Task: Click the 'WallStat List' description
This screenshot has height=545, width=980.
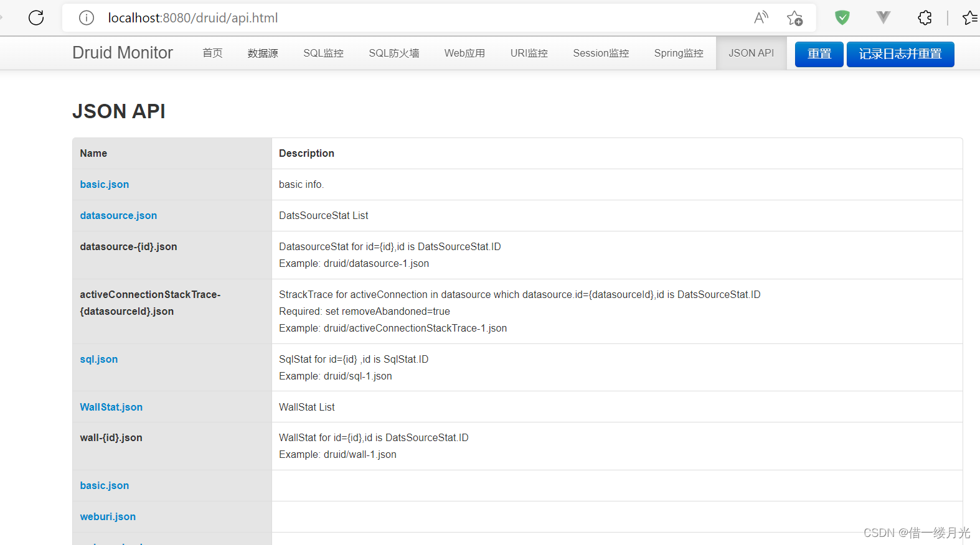Action: tap(307, 407)
